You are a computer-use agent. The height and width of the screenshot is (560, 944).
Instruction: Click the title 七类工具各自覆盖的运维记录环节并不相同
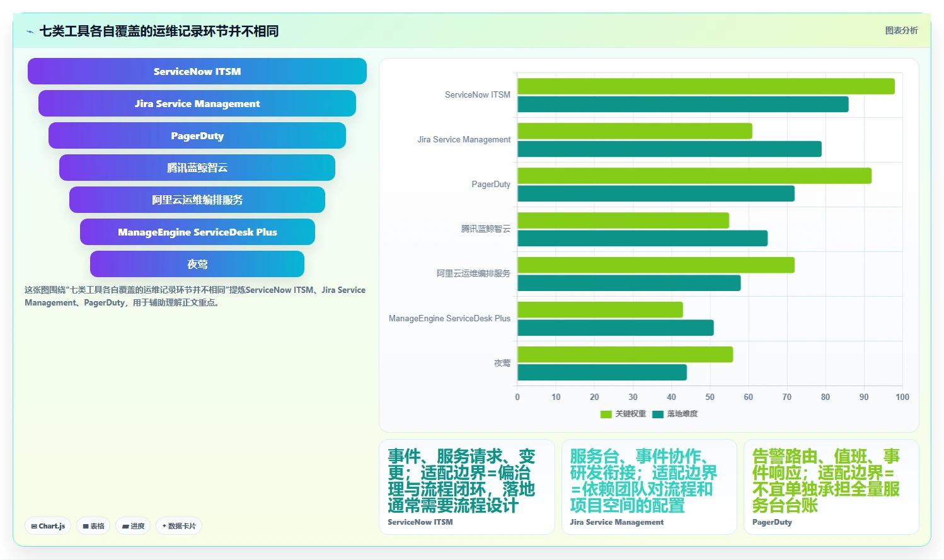pos(159,31)
